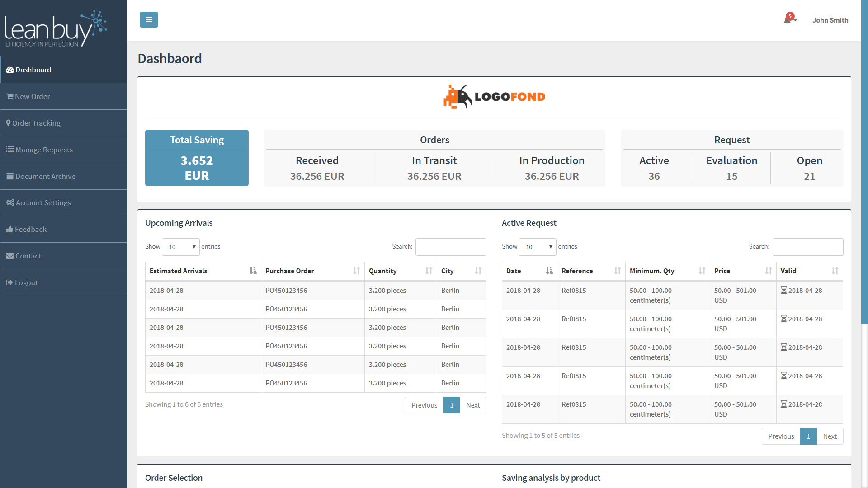This screenshot has width=868, height=488.
Task: Click Open requests count 21
Action: click(x=809, y=176)
